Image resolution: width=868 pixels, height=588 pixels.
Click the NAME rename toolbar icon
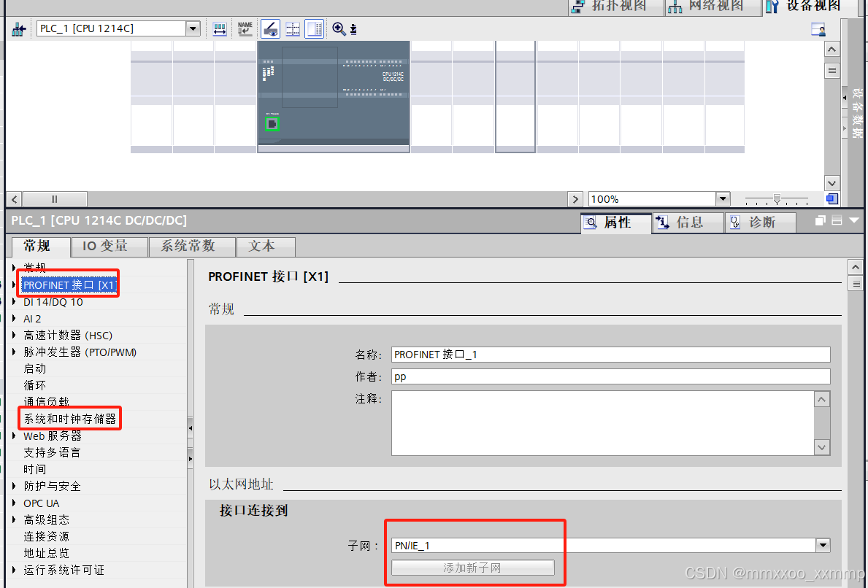point(245,28)
